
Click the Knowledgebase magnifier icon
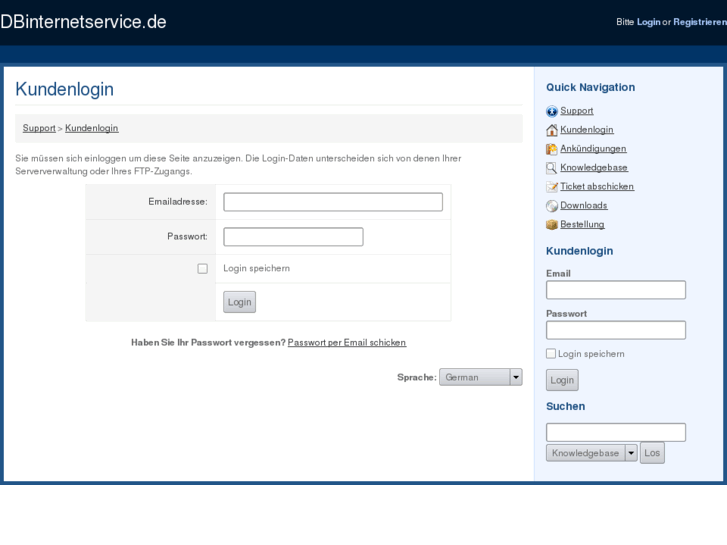(x=552, y=168)
